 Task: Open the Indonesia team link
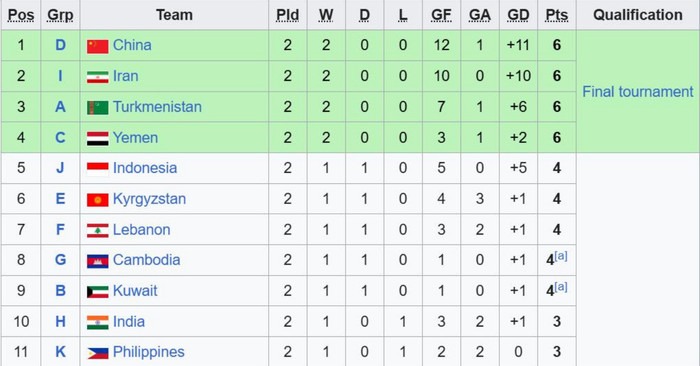(x=145, y=168)
